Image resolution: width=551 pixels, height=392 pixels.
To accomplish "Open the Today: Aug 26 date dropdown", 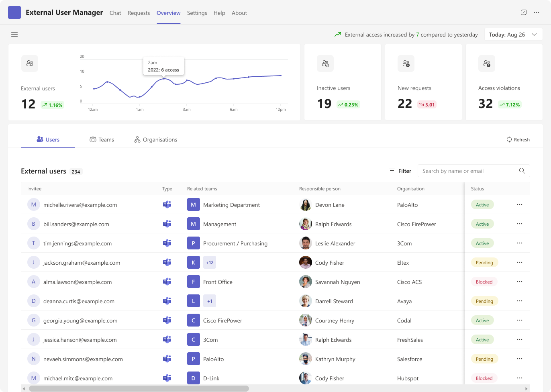I will coord(513,35).
